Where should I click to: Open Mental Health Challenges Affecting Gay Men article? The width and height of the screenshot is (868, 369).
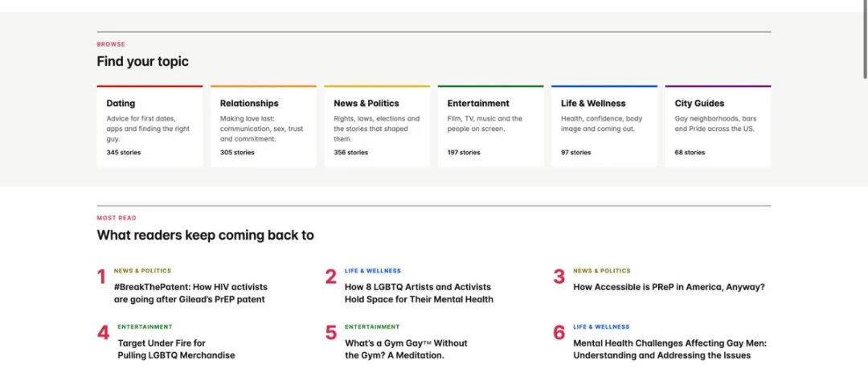pos(669,349)
